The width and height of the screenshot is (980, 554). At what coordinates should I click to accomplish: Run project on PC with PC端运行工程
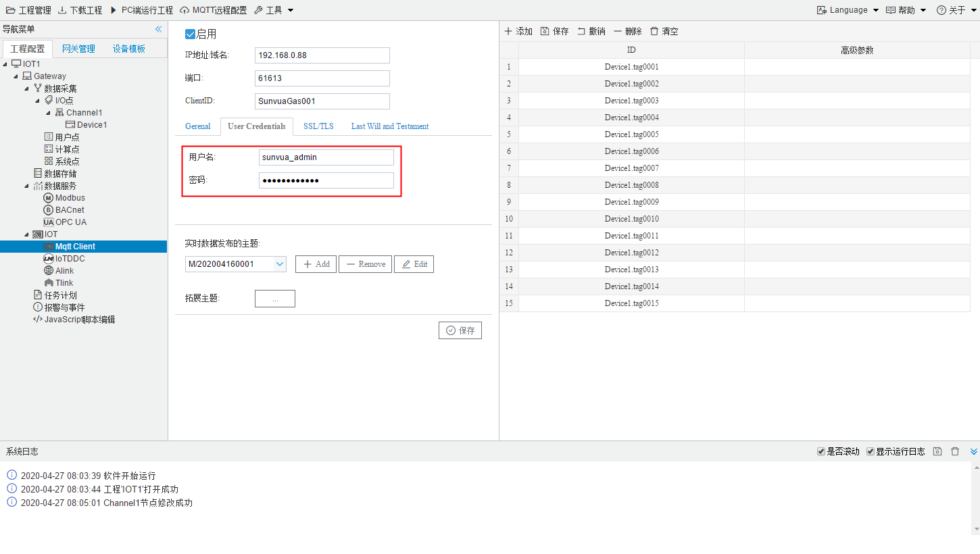tap(141, 10)
